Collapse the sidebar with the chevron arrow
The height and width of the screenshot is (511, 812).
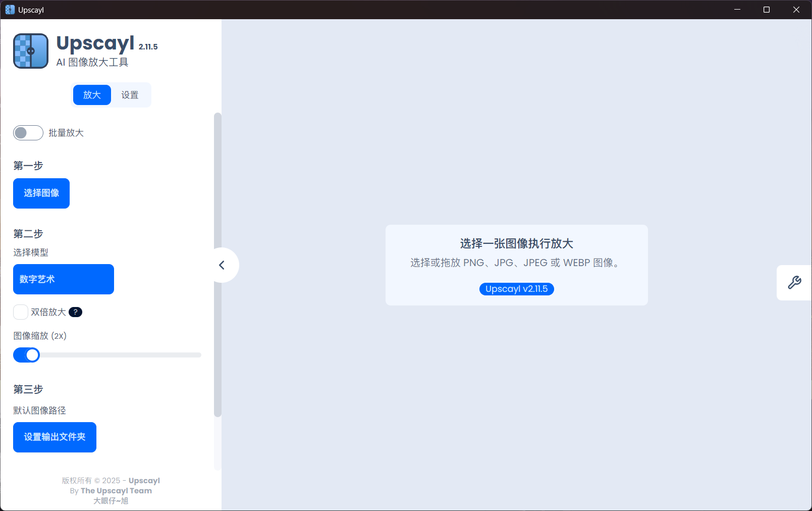pyautogui.click(x=222, y=265)
